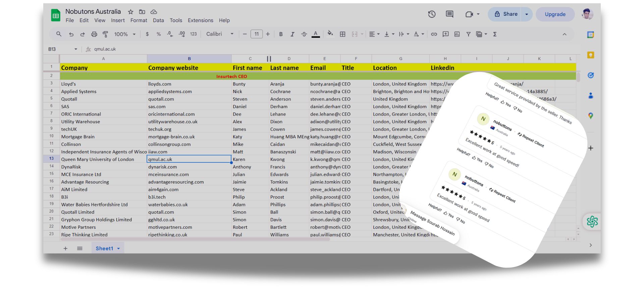
Task: Open Contacts in the side panel
Action: coord(591,96)
